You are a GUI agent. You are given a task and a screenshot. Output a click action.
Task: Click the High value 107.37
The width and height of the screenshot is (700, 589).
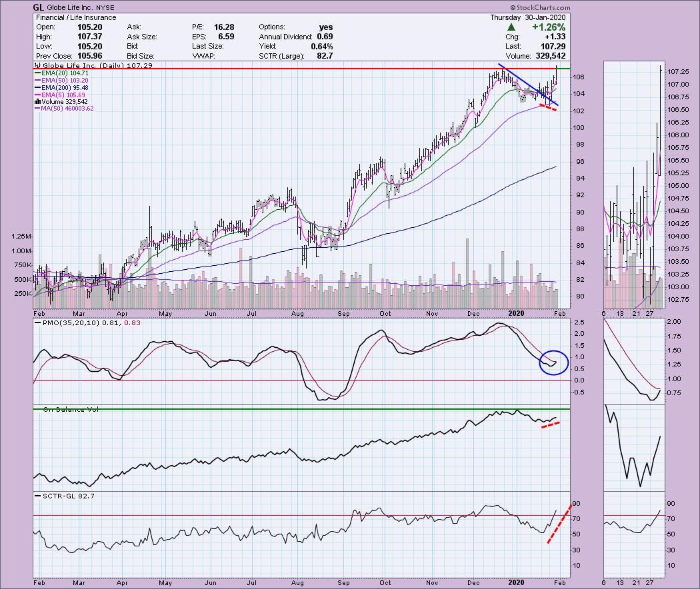point(90,37)
